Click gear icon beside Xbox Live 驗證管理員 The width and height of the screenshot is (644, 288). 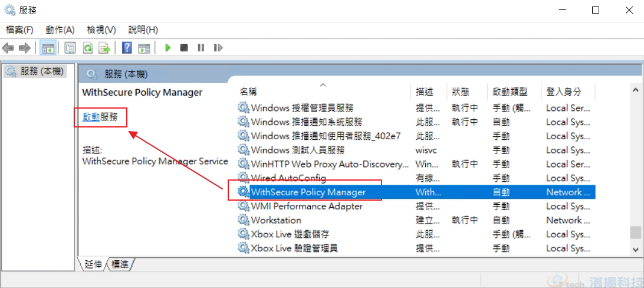tap(244, 248)
